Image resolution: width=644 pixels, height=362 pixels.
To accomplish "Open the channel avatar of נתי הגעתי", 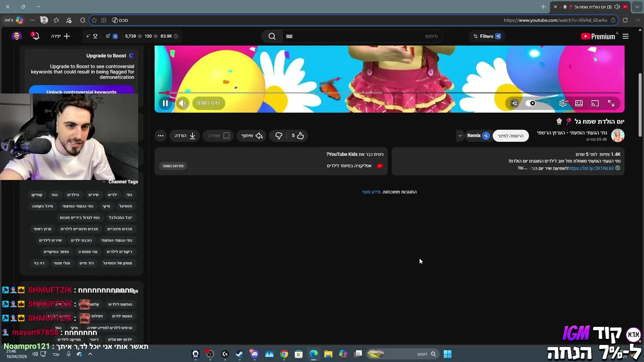I will [x=617, y=135].
